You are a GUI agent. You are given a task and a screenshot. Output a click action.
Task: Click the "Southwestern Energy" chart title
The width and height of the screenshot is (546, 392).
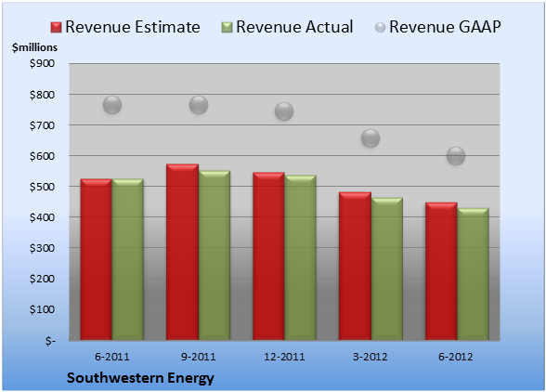pyautogui.click(x=140, y=378)
